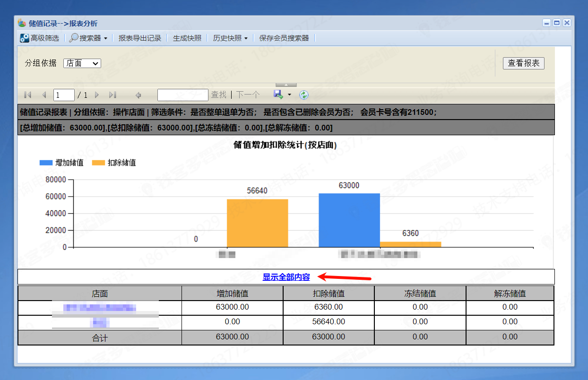Click 冻结储值 column header

[x=420, y=294]
